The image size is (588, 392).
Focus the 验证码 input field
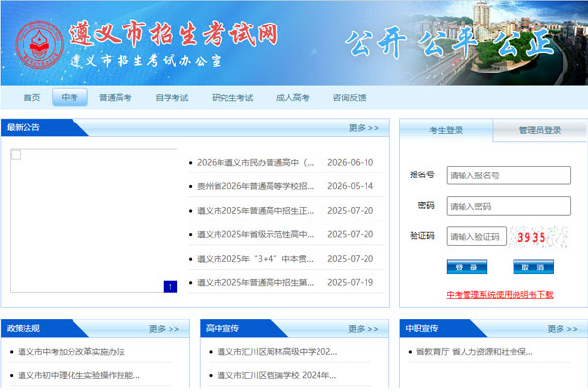[476, 236]
